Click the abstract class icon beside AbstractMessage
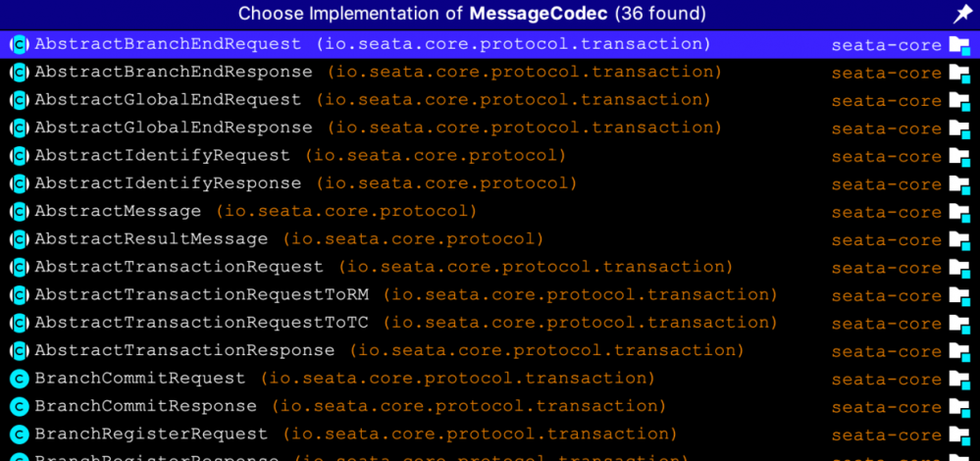 19,212
